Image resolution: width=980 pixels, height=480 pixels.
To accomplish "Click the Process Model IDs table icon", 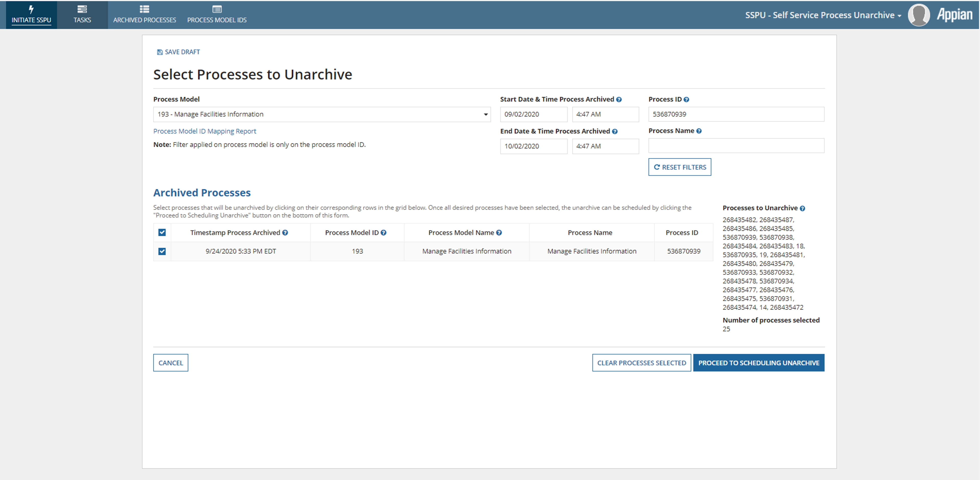I will coord(217,9).
